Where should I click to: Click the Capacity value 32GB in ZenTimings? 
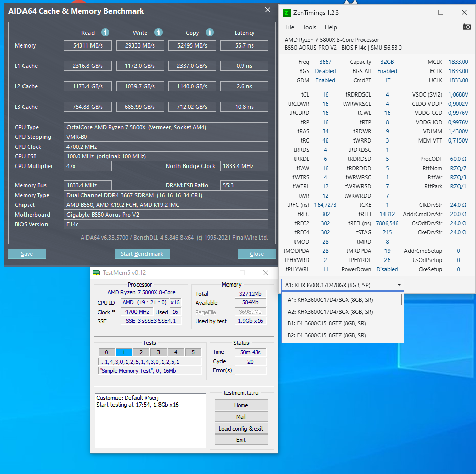point(387,62)
